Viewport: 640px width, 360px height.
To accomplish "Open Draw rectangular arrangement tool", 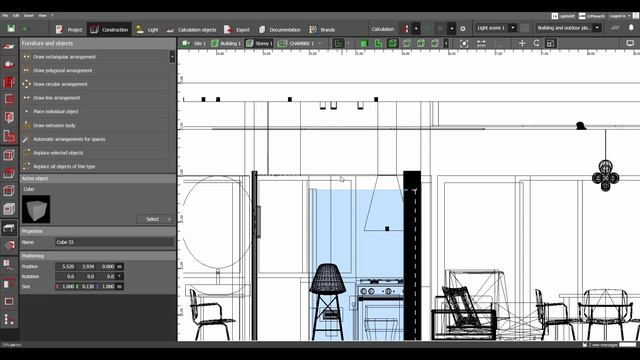I will [x=95, y=57].
